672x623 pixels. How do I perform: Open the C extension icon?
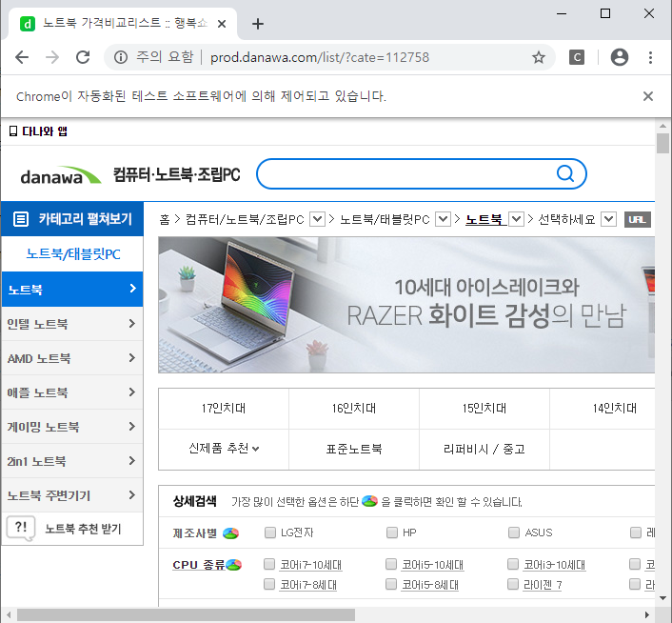pyautogui.click(x=577, y=57)
